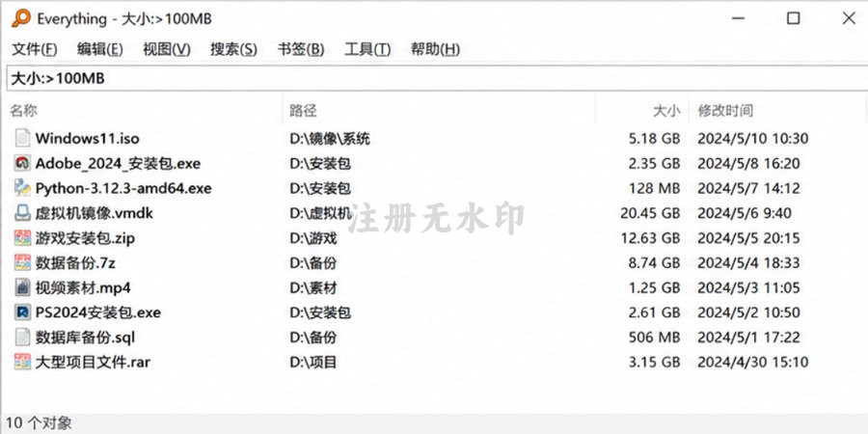This screenshot has height=434, width=868.
Task: Click the 数据库备份.sql file icon
Action: [x=22, y=337]
